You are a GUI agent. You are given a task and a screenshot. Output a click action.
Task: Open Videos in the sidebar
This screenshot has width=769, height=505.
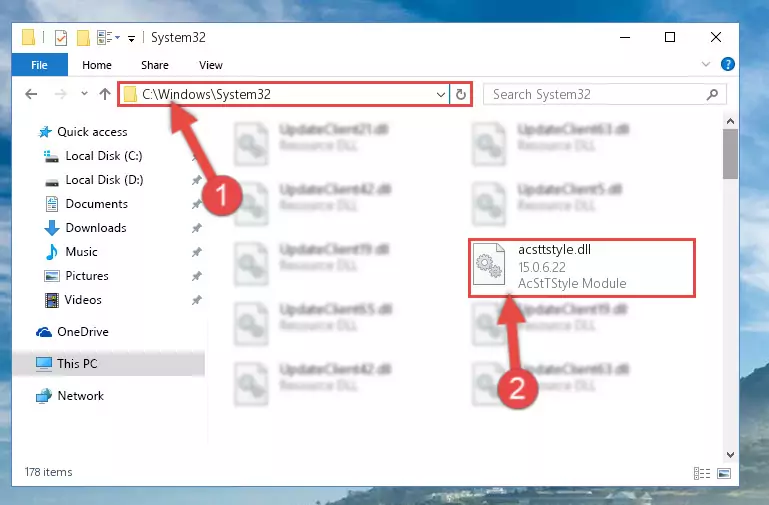[x=73, y=300]
